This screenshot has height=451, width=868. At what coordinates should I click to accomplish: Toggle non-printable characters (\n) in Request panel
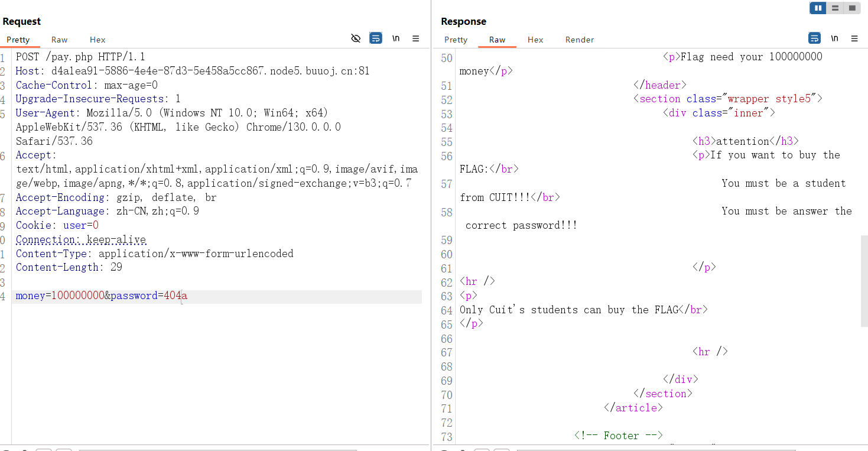point(396,38)
